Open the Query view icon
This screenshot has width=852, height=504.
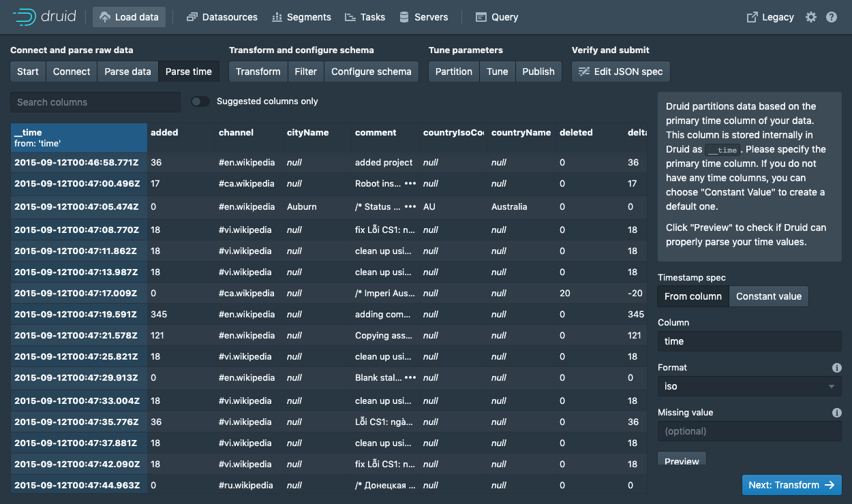(x=481, y=17)
